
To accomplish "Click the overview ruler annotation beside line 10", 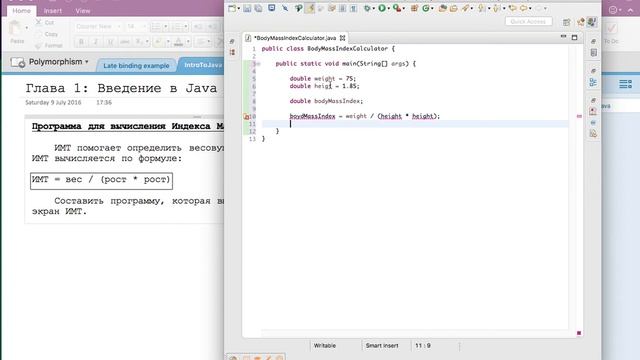I will coord(579,116).
